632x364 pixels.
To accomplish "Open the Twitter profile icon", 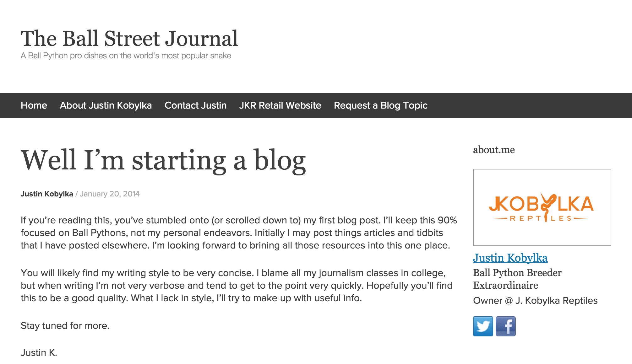I will (483, 326).
